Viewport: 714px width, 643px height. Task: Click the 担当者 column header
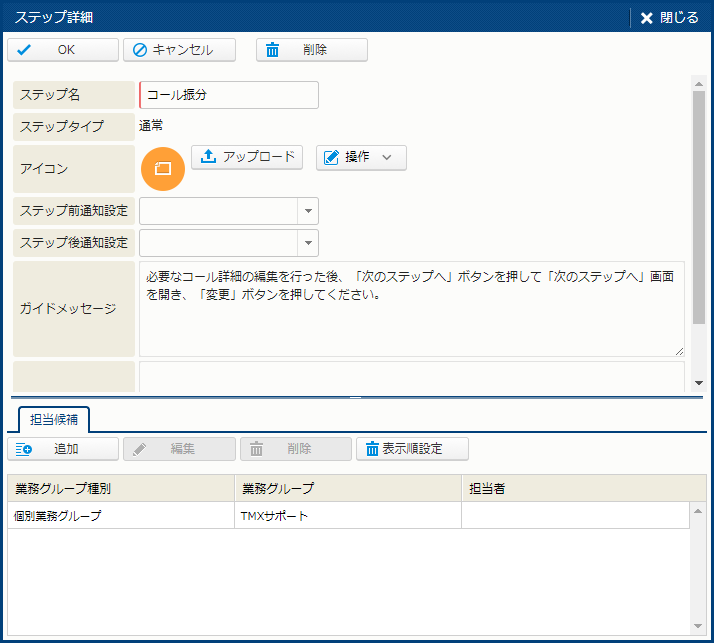pyautogui.click(x=575, y=488)
